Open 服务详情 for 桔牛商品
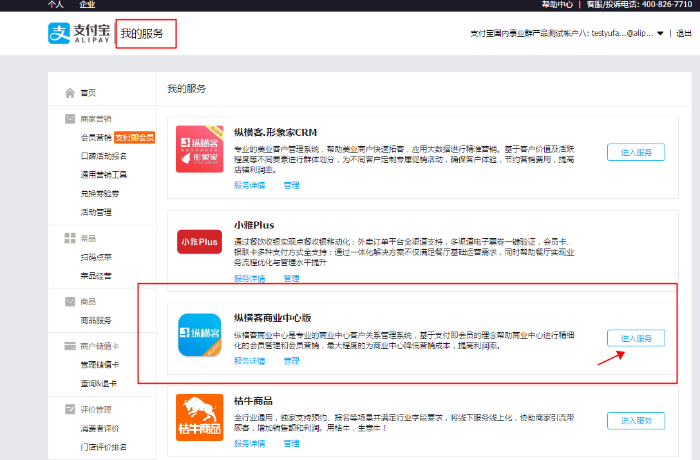The image size is (700, 460). point(250,443)
